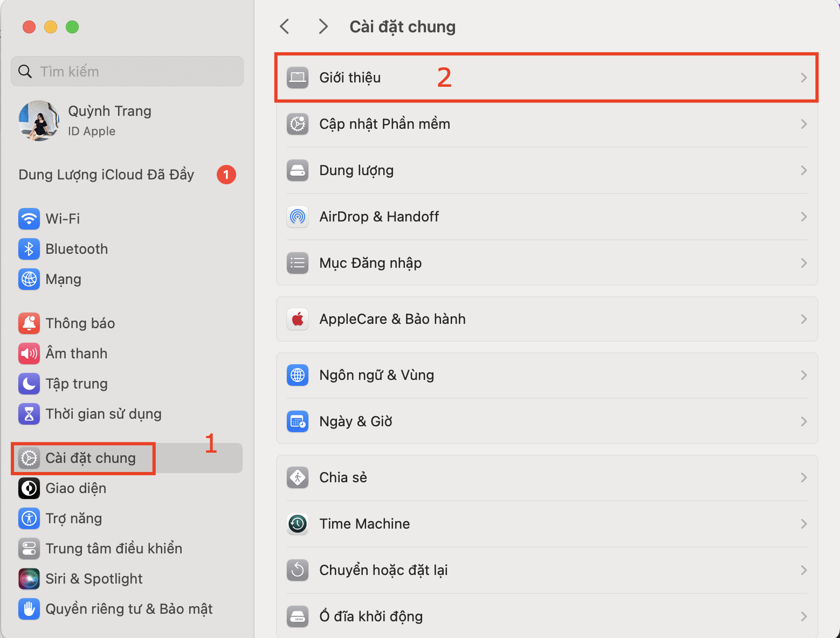Expand Giới thiệu via its chevron

click(x=804, y=78)
